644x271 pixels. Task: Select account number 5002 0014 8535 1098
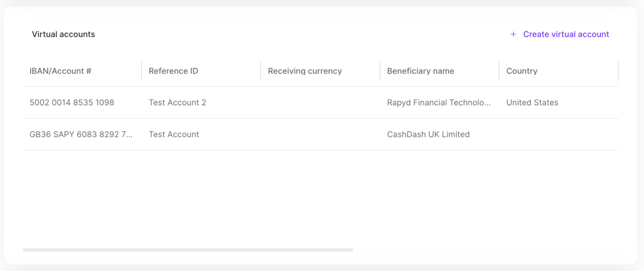(x=72, y=102)
